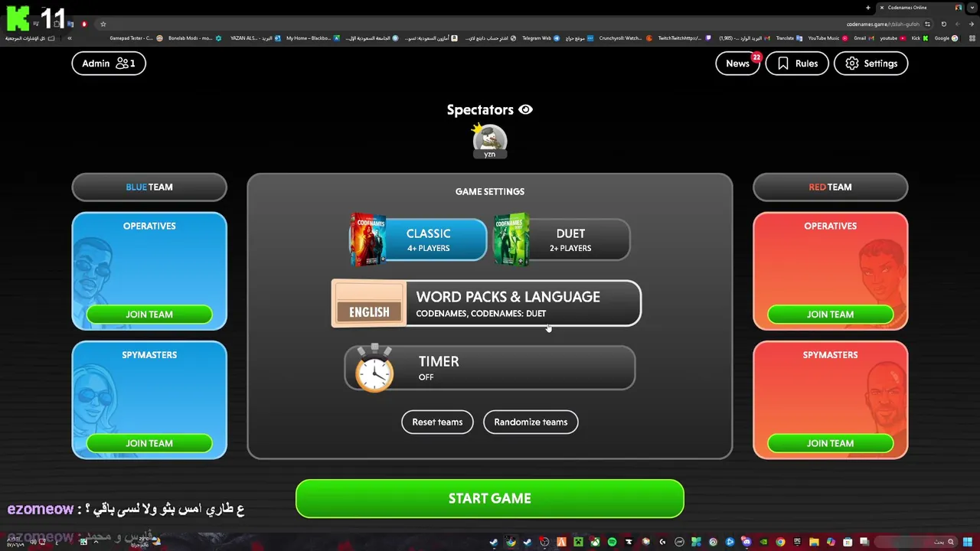Open Word Packs & Language settings

point(486,304)
